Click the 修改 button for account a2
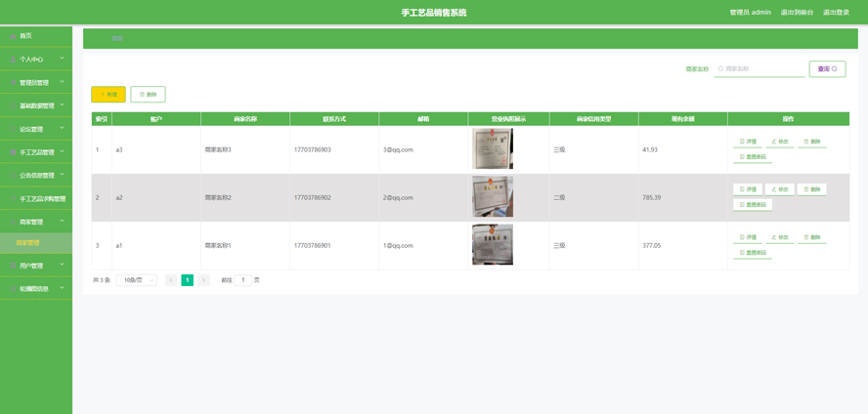Screen dimensions: 868x414 click(x=779, y=189)
